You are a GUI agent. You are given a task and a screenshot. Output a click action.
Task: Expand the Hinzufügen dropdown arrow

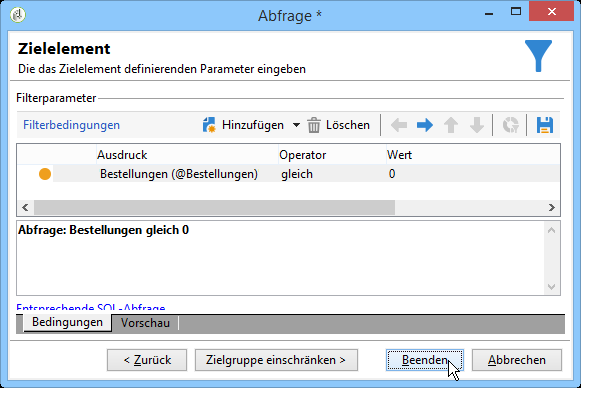(x=296, y=125)
